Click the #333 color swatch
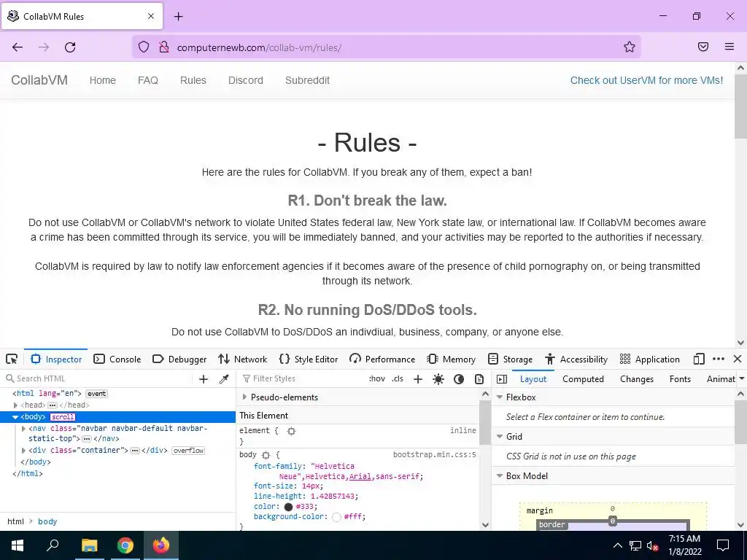747x560 pixels. tap(288, 507)
